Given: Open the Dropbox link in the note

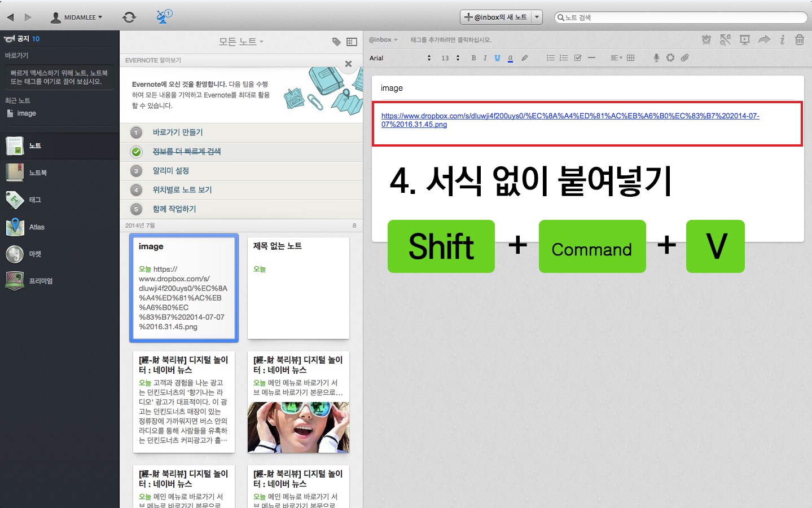Looking at the screenshot, I should tap(570, 120).
